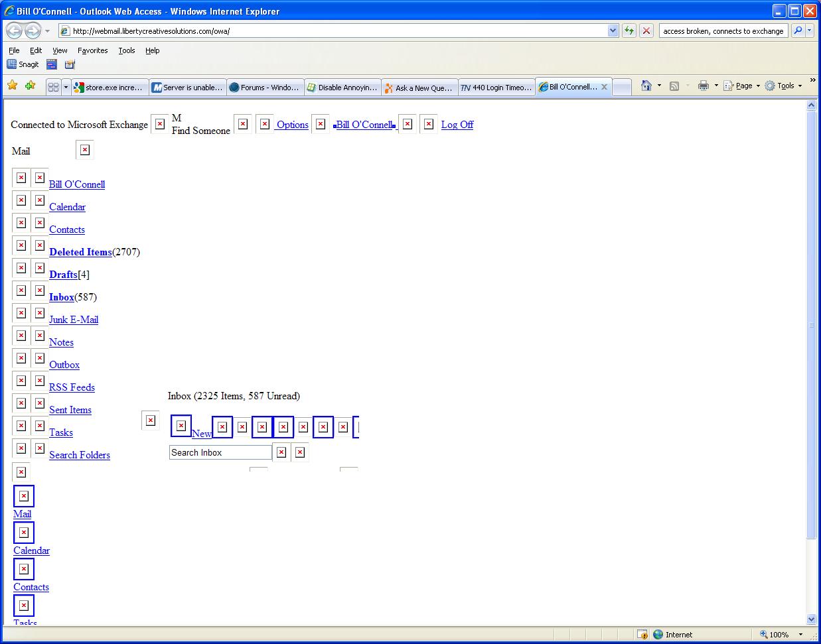Refresh the page with the green arrows icon

point(629,31)
